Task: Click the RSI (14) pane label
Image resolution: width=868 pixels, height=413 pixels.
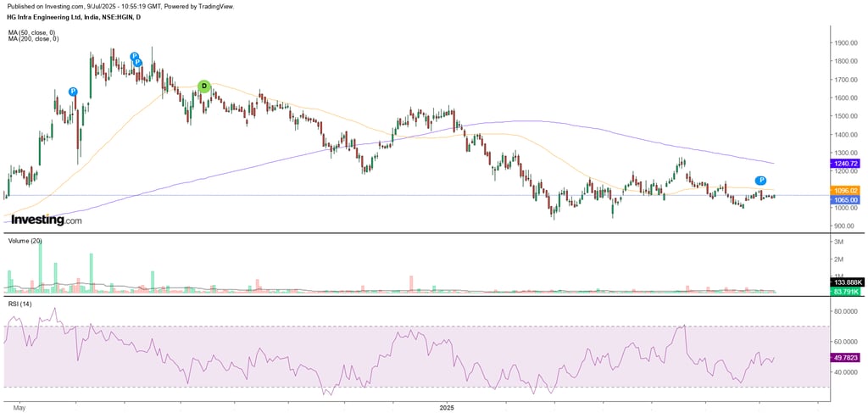Action: pyautogui.click(x=19, y=304)
